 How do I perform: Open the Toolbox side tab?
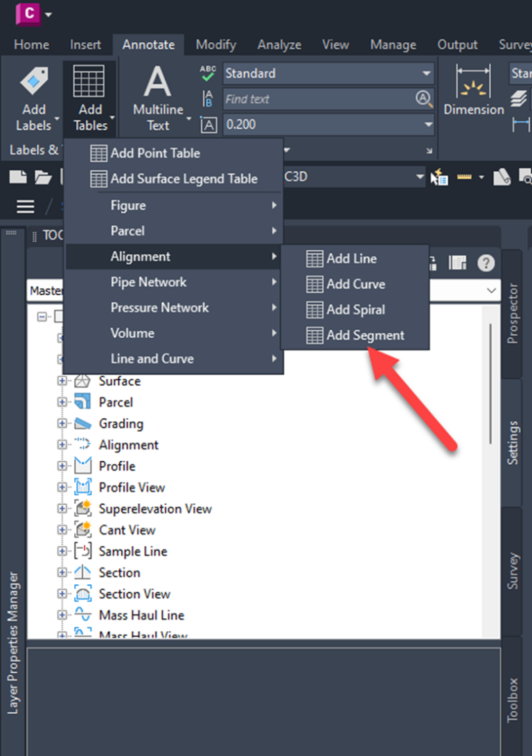[512, 699]
